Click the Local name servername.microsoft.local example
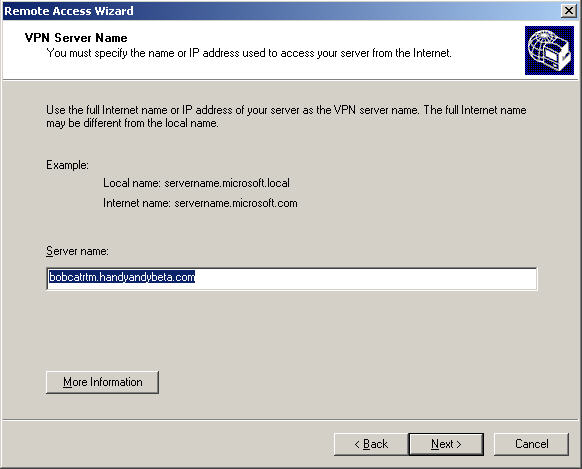The image size is (582, 469). click(196, 183)
